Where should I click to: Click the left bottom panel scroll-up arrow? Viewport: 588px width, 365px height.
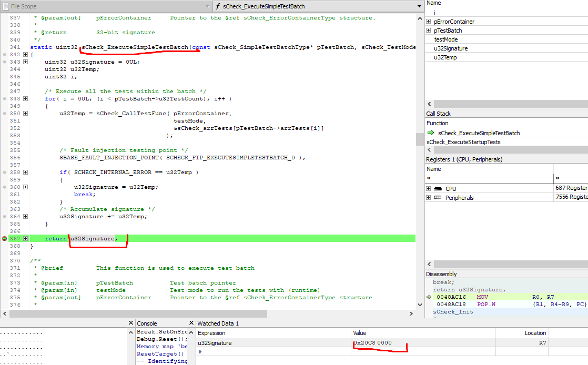pyautogui.click(x=130, y=332)
